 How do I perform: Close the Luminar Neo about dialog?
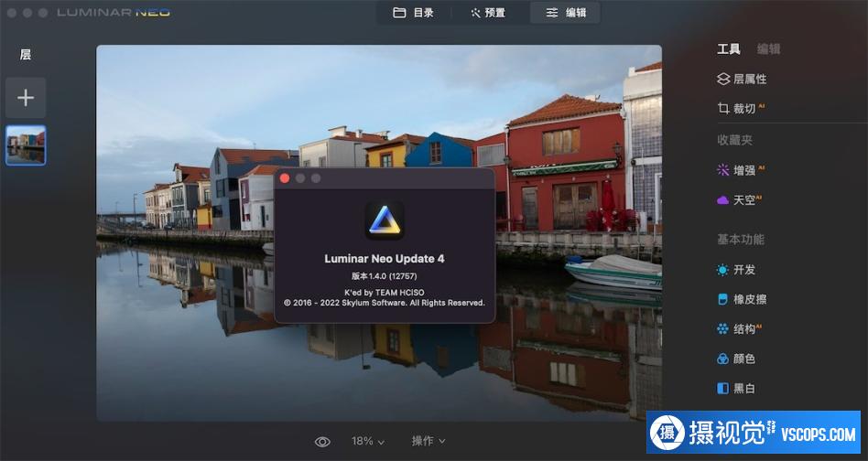tap(285, 178)
